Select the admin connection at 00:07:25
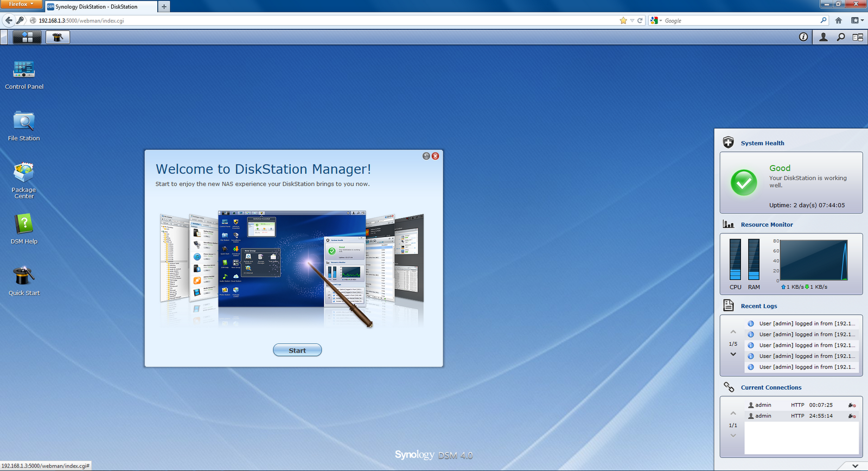This screenshot has height=471, width=868. point(802,405)
